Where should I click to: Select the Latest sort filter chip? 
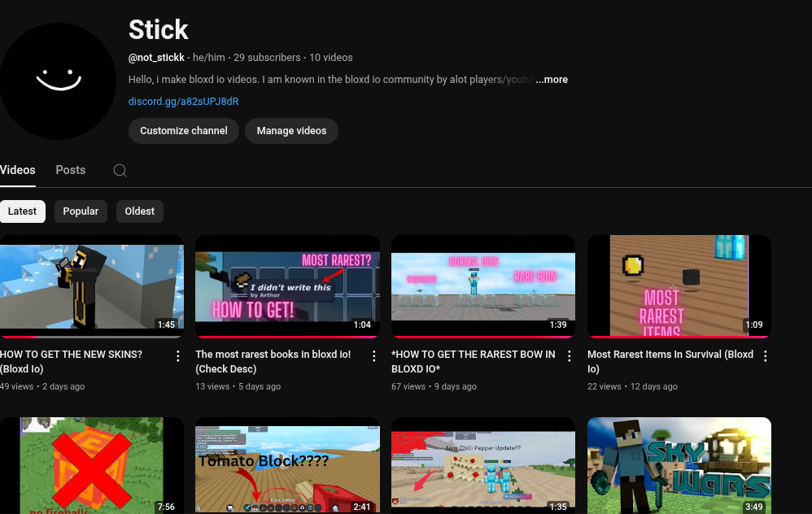pyautogui.click(x=22, y=211)
